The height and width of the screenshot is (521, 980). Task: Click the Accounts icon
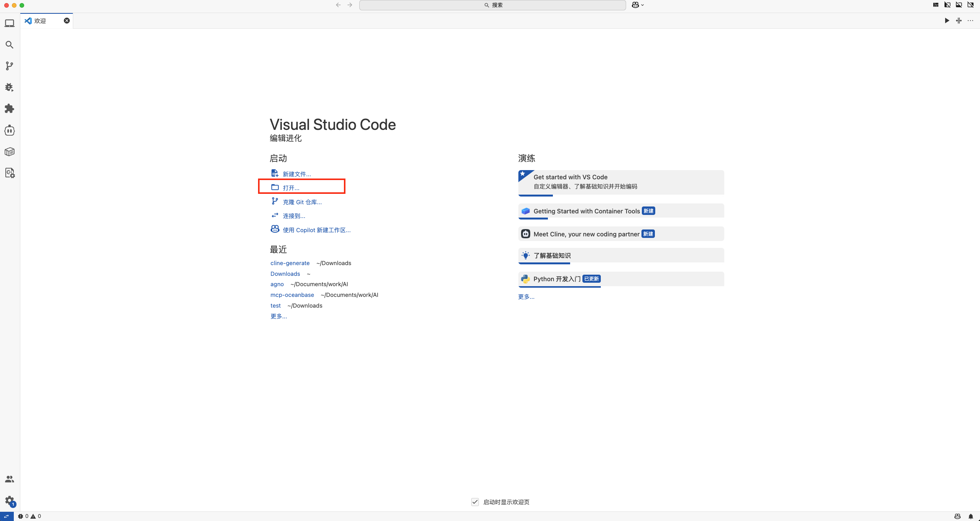point(10,479)
